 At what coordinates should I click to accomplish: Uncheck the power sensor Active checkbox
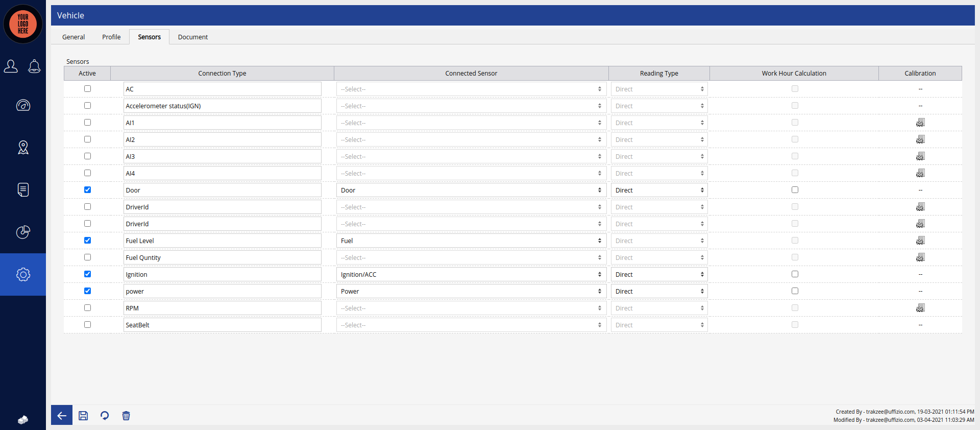87,291
